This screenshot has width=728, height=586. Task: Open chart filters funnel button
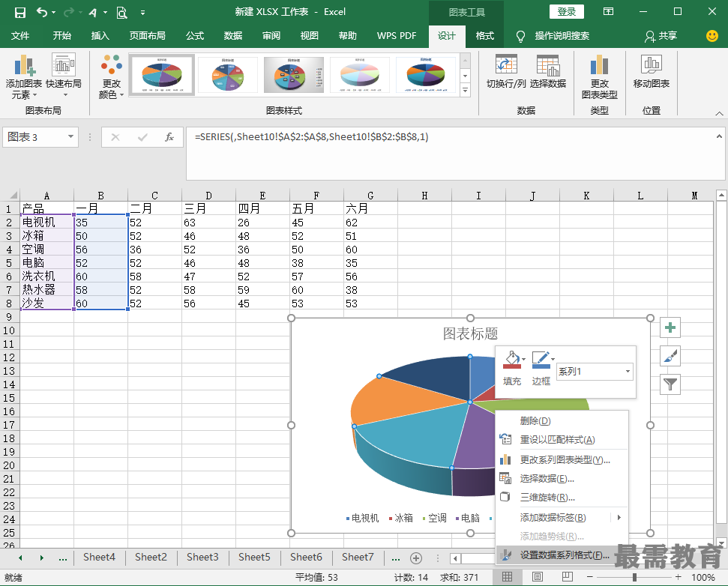click(x=670, y=384)
